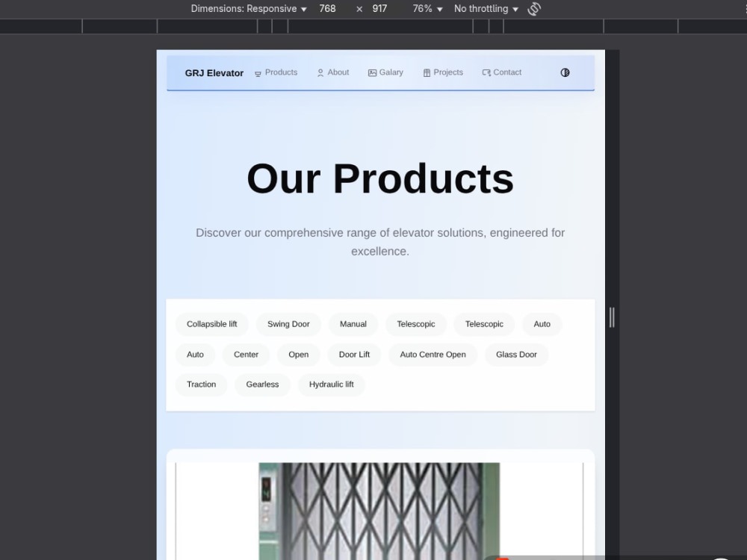The height and width of the screenshot is (560, 747).
Task: Go to the Products nav link
Action: tap(276, 72)
